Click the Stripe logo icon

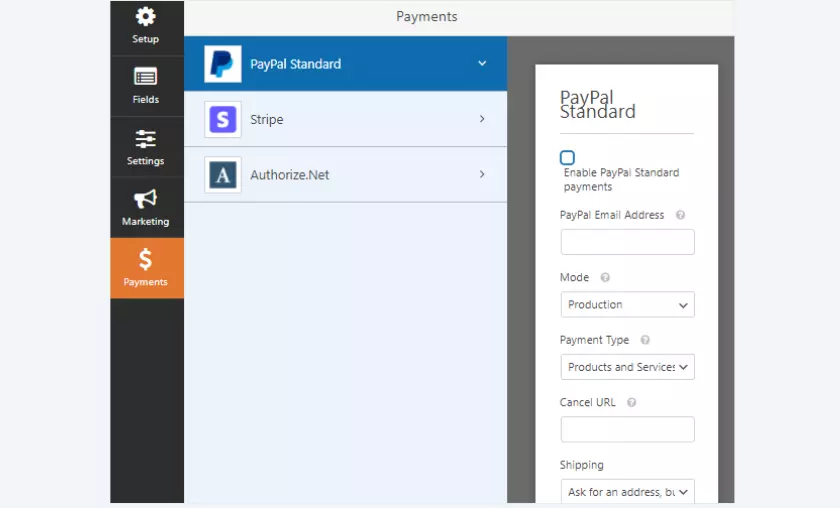coord(222,119)
